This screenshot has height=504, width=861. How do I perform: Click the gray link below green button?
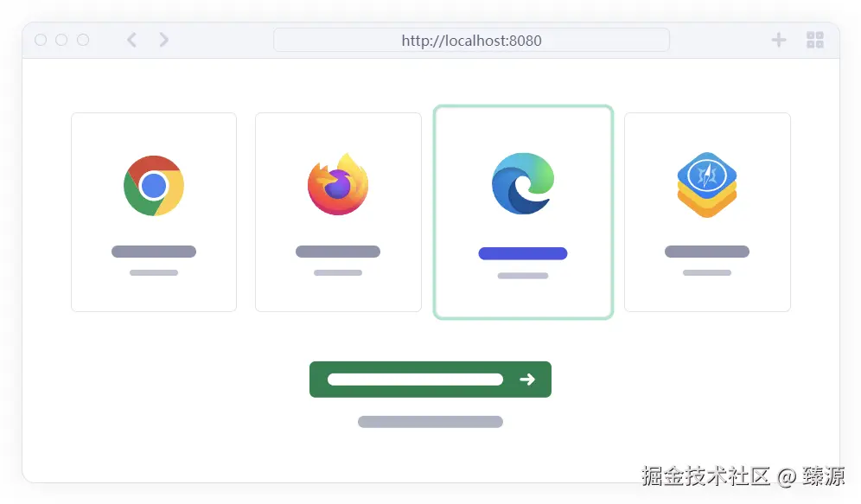pyautogui.click(x=430, y=422)
